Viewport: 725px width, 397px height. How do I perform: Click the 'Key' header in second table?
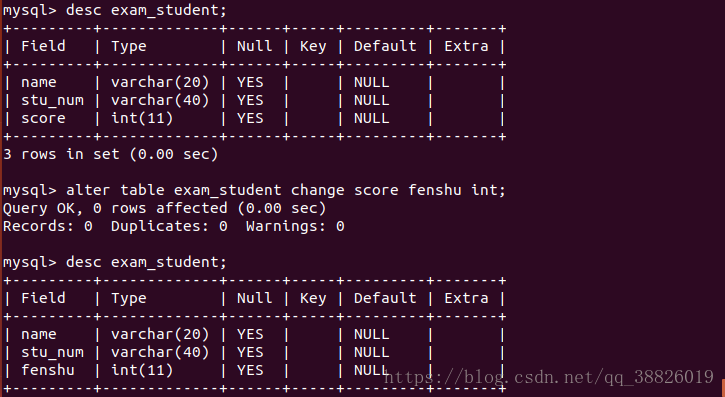[313, 299]
